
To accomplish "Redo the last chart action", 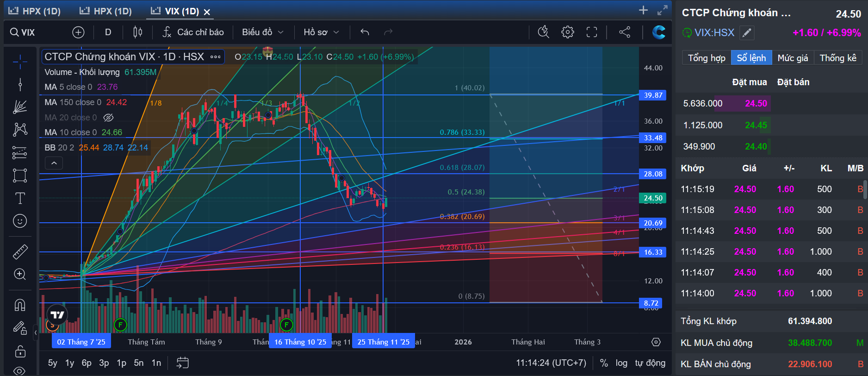I will (388, 32).
